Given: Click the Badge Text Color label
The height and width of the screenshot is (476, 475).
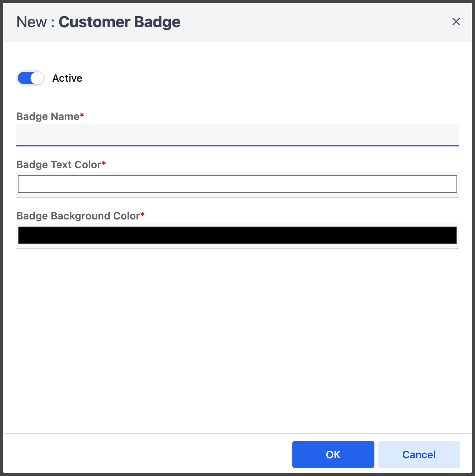Looking at the screenshot, I should [59, 165].
